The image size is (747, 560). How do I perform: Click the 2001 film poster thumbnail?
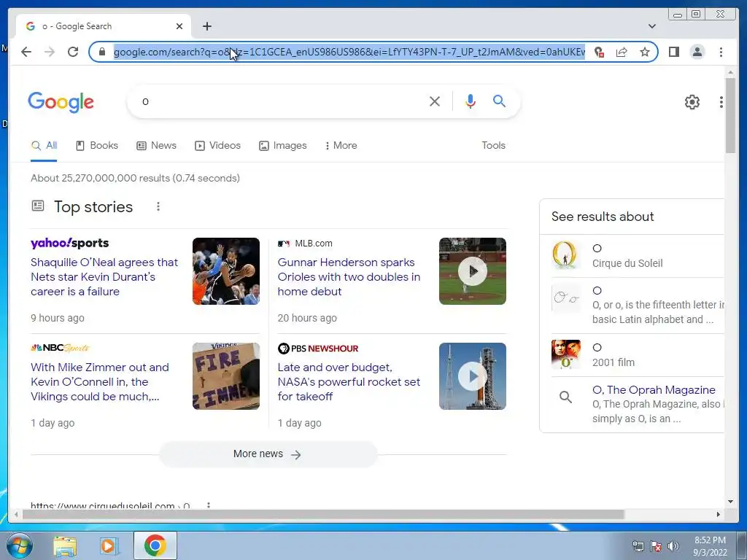coord(565,355)
